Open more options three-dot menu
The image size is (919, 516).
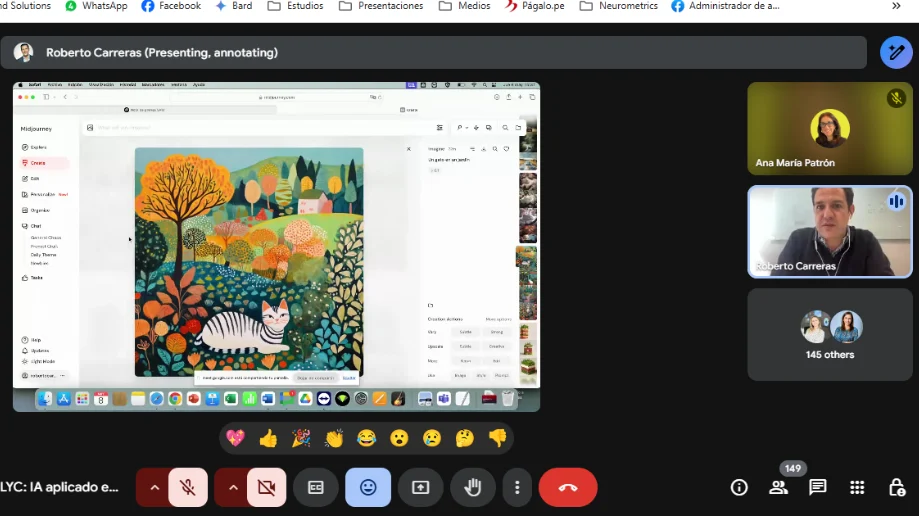517,487
